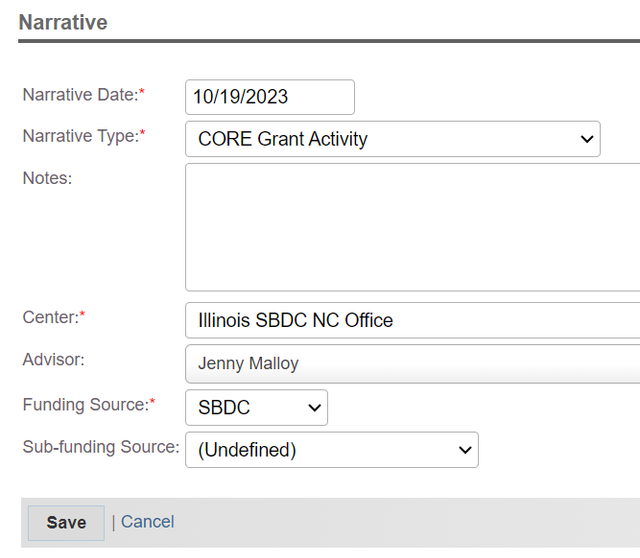Click the chevron arrow on CORE Grant Activity
This screenshot has height=558, width=640.
point(587,139)
